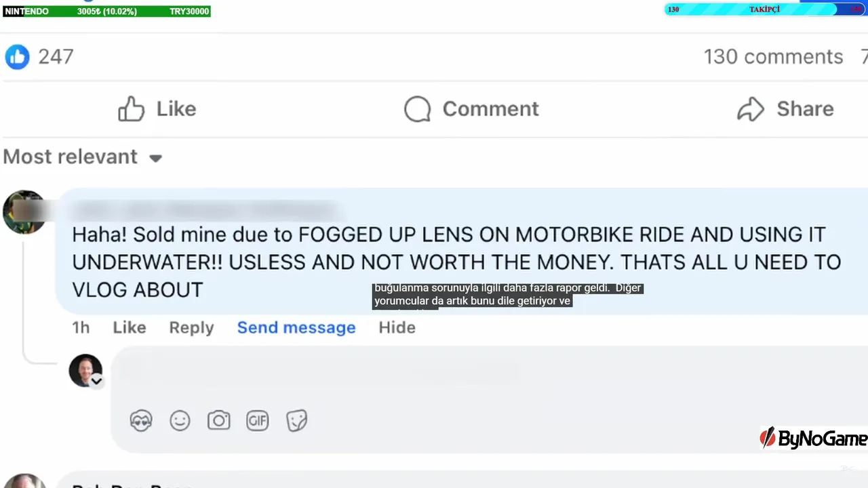Click the TAKİPÇİ follower progress bar
Viewport: 868px width, 488px height.
tap(764, 9)
